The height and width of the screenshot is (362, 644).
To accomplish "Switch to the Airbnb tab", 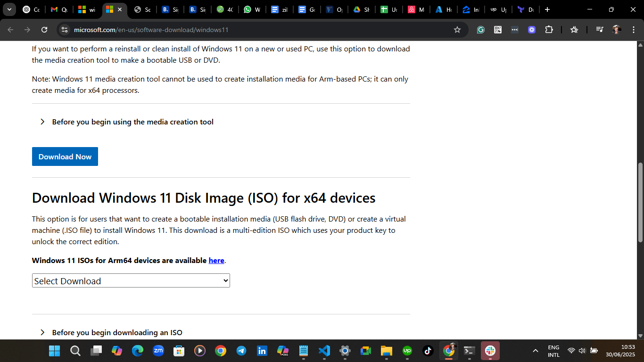I will [x=417, y=9].
